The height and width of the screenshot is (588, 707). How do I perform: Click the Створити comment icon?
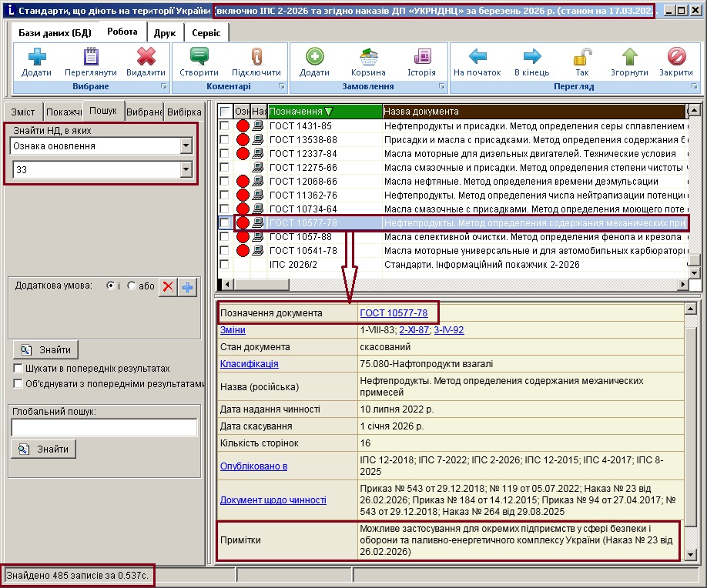click(x=199, y=57)
